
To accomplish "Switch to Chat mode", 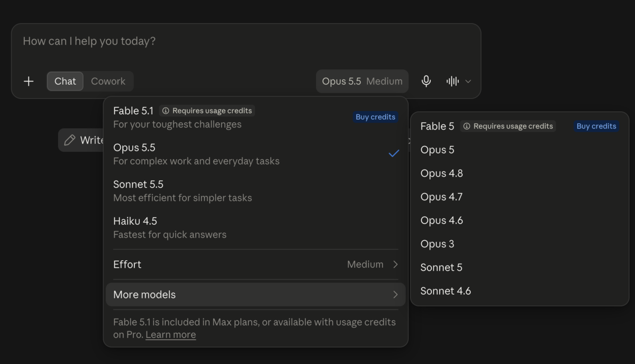I will coord(65,81).
